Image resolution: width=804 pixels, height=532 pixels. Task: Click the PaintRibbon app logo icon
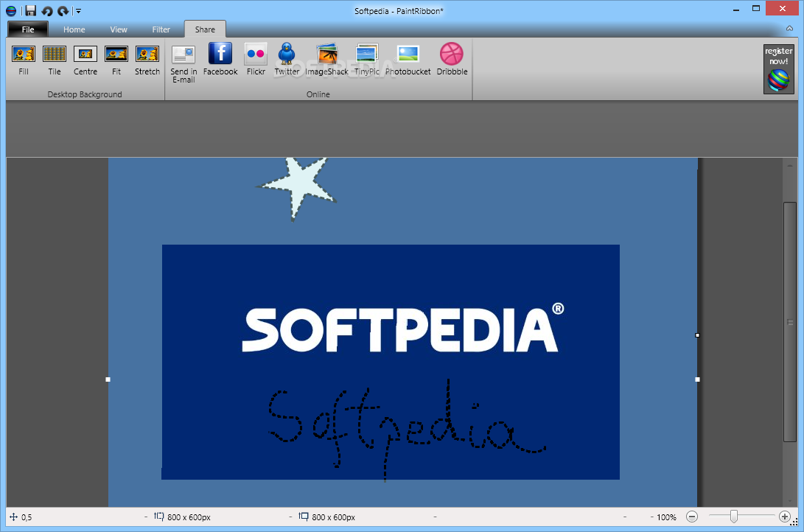point(11,10)
